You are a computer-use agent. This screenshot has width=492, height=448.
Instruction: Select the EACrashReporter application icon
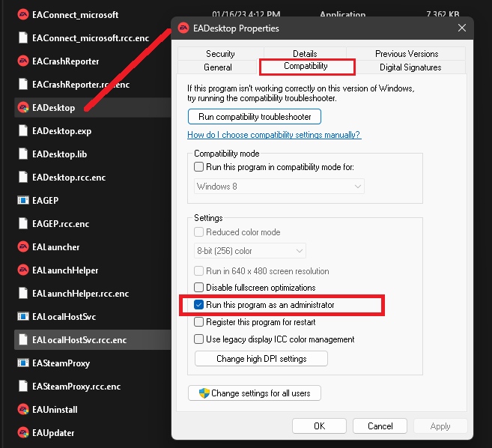(x=23, y=61)
